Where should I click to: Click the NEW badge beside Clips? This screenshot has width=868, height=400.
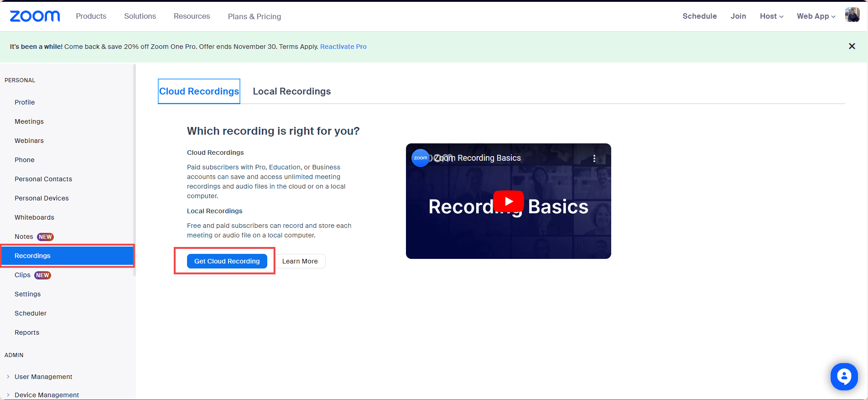pyautogui.click(x=42, y=275)
